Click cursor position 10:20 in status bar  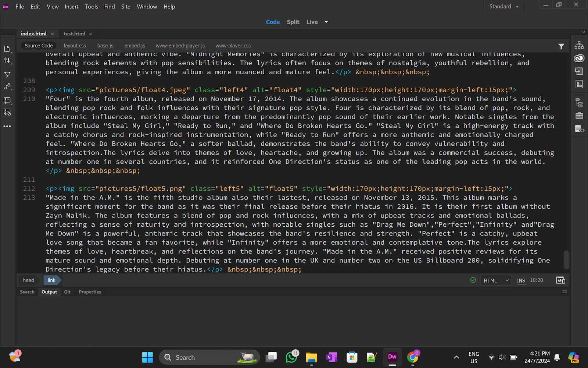537,280
